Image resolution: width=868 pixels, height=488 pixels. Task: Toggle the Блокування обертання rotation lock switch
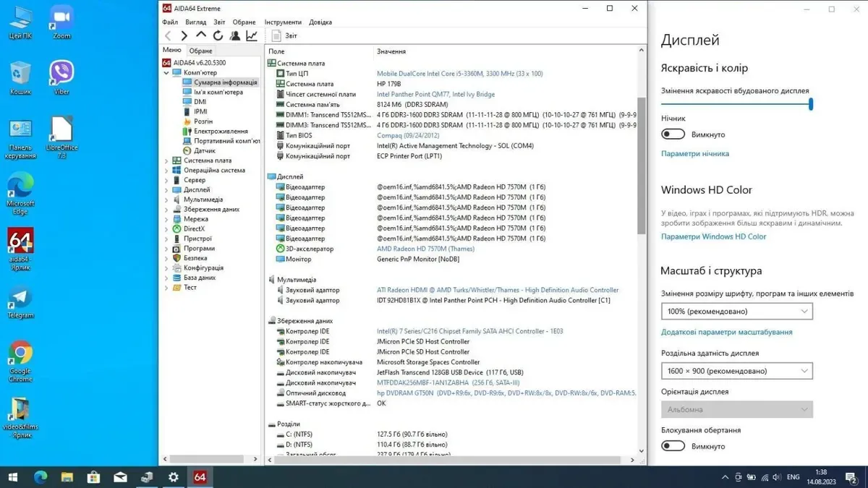[x=673, y=446]
